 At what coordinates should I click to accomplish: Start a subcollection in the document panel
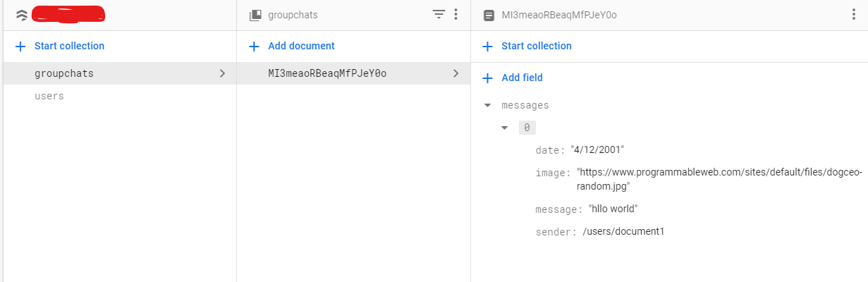536,47
